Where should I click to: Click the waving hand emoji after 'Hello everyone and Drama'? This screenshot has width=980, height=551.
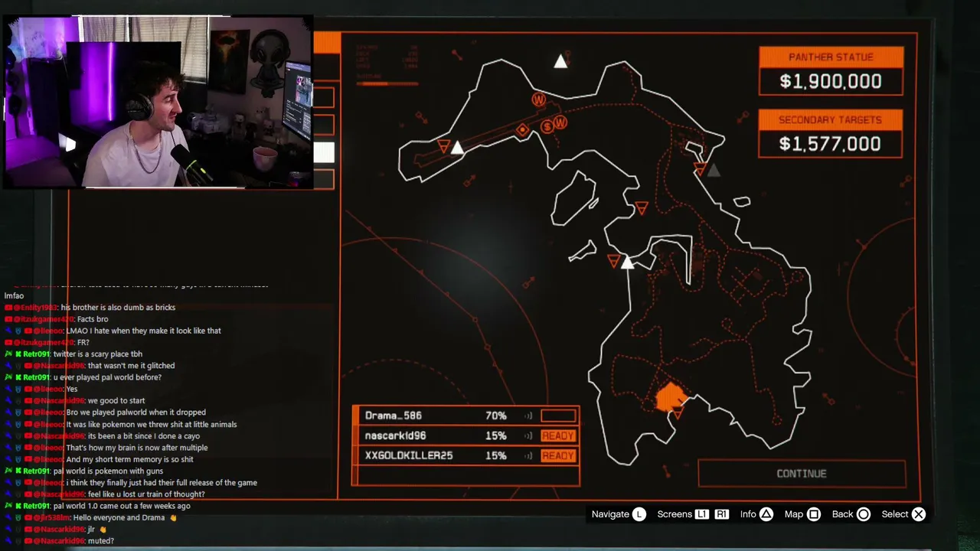click(173, 518)
